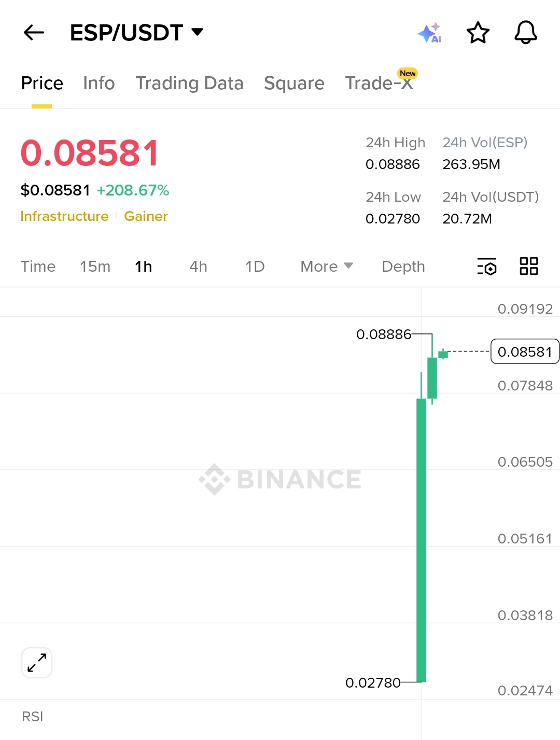
Task: Tap the back arrow icon
Action: coord(34,33)
